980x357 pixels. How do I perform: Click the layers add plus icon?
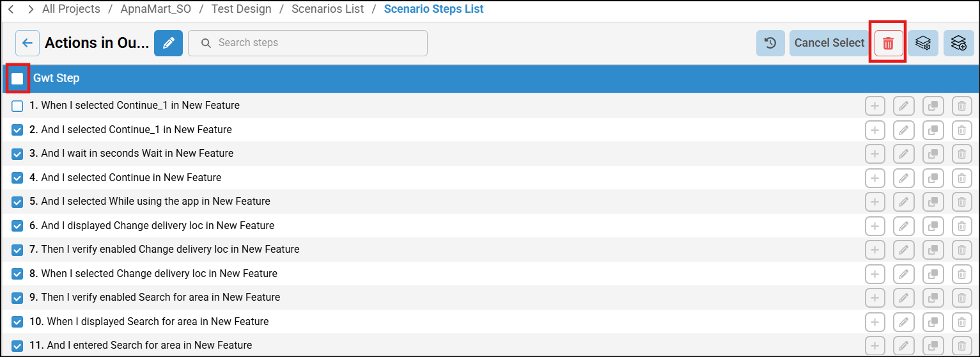point(958,43)
